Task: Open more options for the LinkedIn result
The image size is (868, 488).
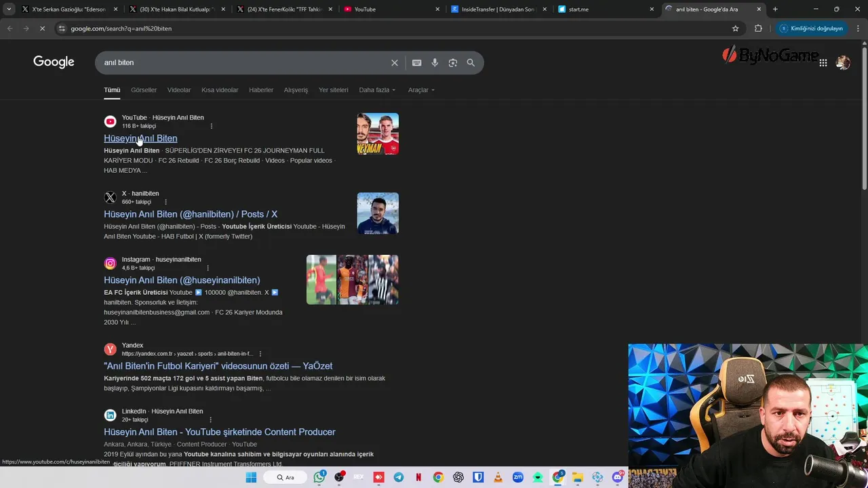Action: [x=210, y=420]
